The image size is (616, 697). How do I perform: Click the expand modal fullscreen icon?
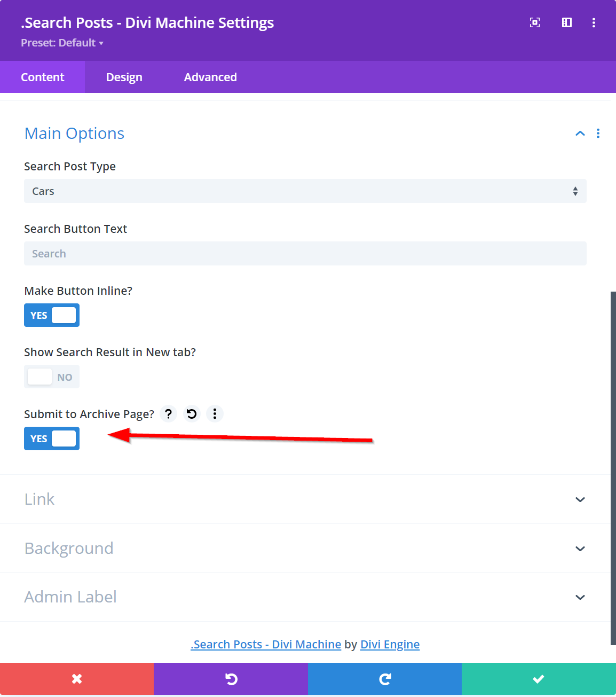tap(534, 22)
